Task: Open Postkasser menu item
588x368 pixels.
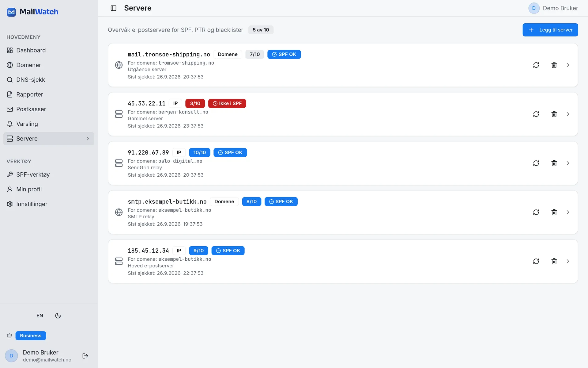Action: pyautogui.click(x=49, y=109)
